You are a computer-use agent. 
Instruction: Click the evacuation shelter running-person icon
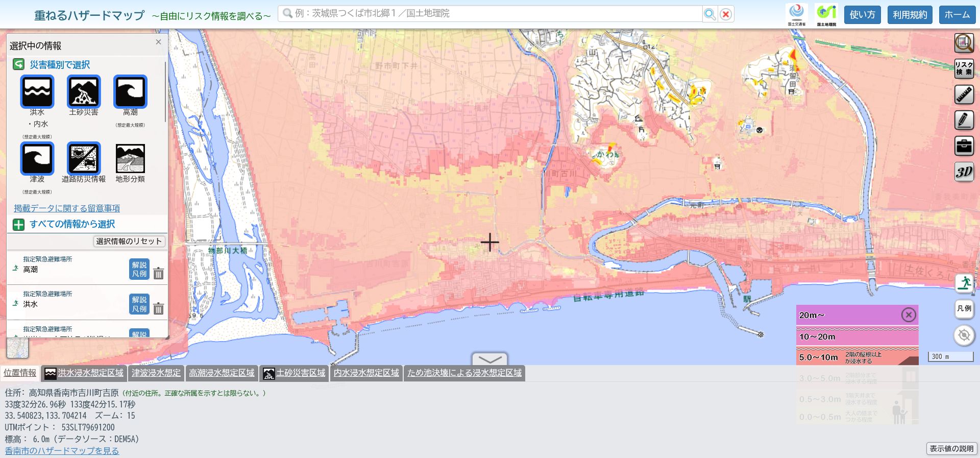(964, 283)
